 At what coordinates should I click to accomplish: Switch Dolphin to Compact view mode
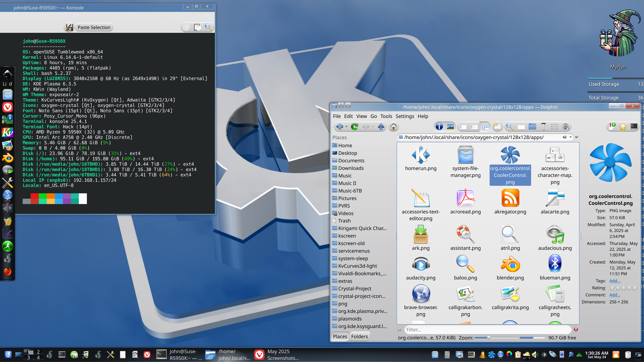(x=474, y=127)
